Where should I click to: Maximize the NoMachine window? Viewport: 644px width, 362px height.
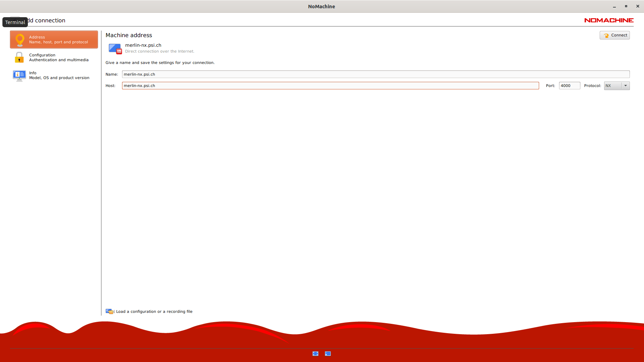(x=626, y=7)
